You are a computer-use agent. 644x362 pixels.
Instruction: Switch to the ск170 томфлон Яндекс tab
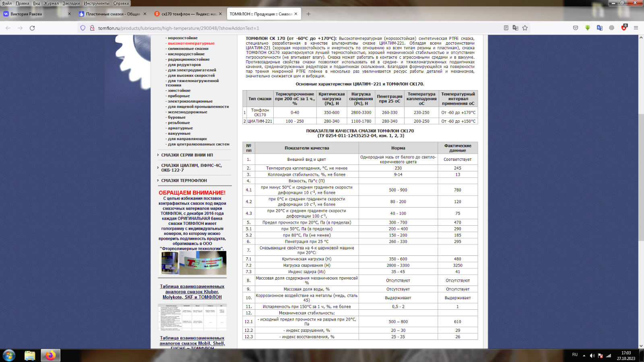pyautogui.click(x=188, y=14)
